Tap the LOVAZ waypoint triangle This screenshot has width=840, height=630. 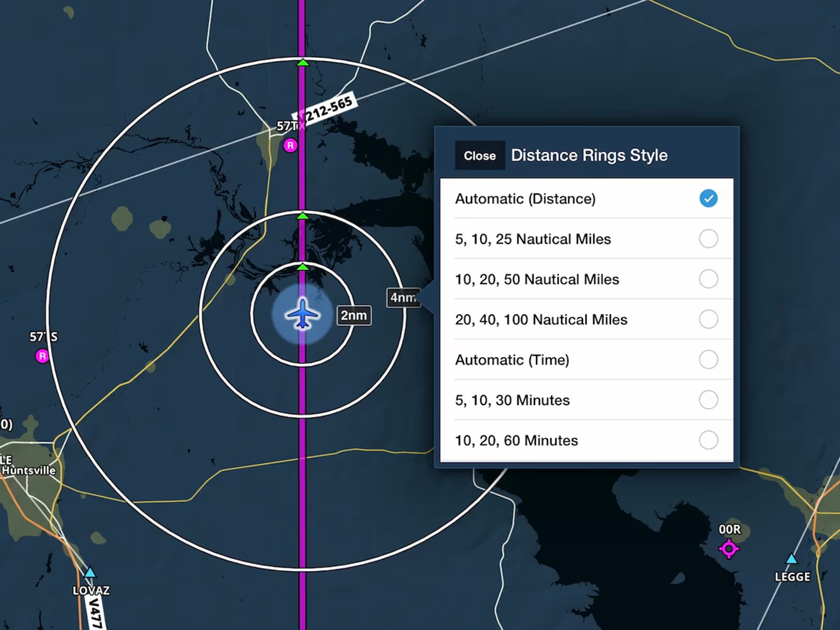[x=90, y=573]
